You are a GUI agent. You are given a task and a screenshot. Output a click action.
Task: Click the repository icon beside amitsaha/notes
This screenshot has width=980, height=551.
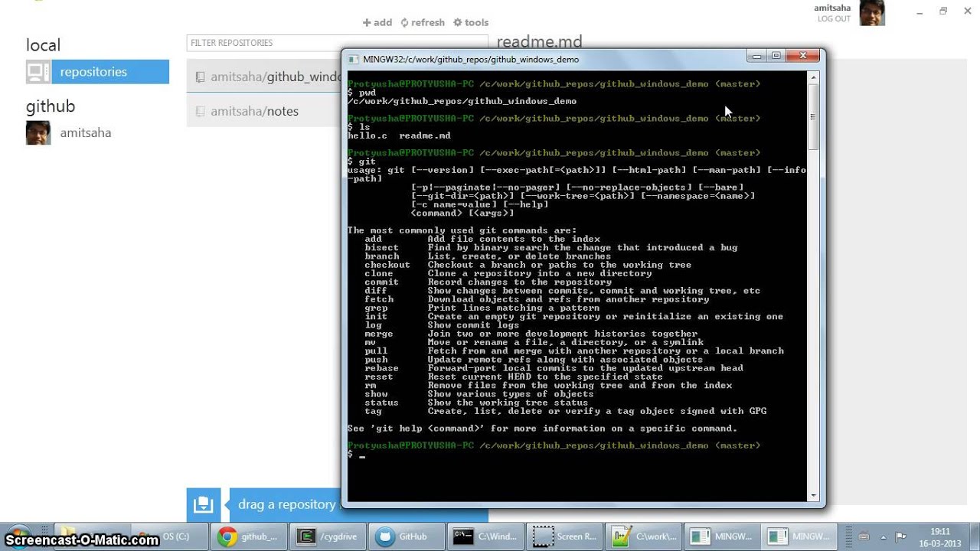tap(200, 112)
